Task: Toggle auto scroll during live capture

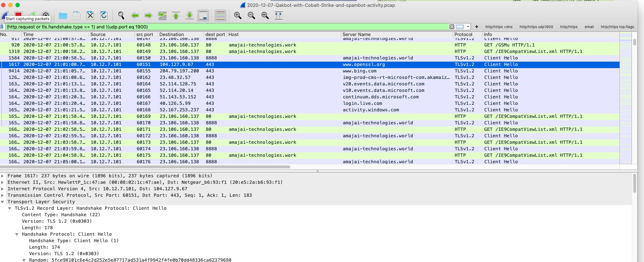Action: coord(203,15)
